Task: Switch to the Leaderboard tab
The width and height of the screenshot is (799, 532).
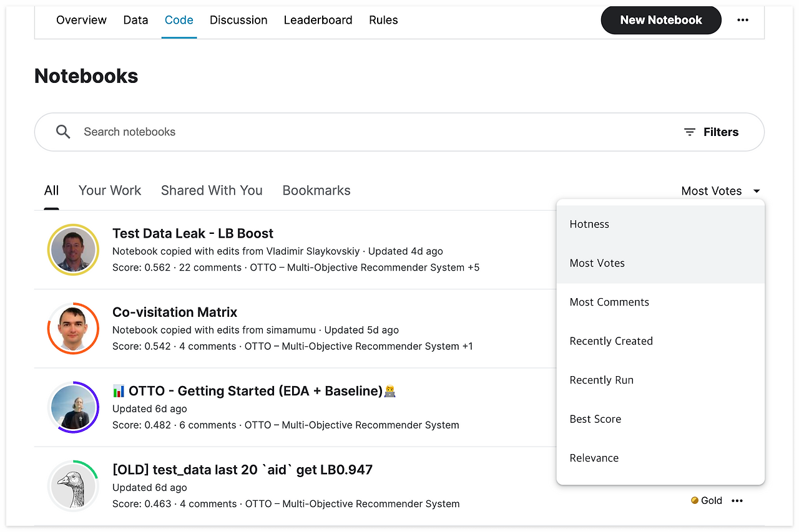Action: click(x=318, y=20)
